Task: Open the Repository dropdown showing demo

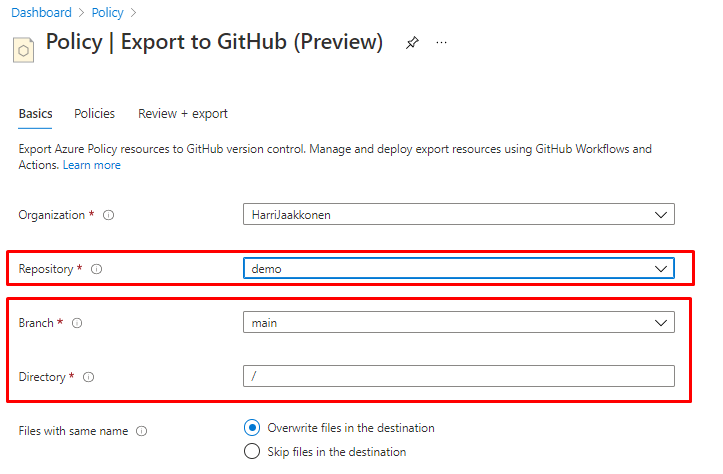Action: click(458, 268)
